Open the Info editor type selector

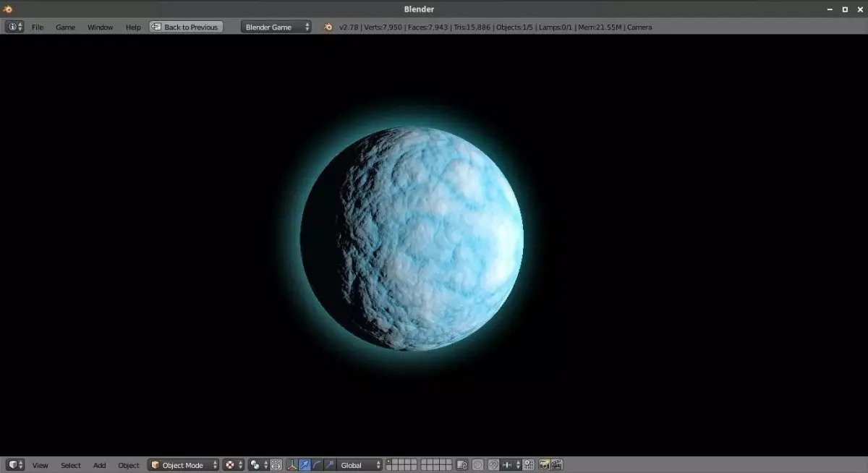point(14,27)
